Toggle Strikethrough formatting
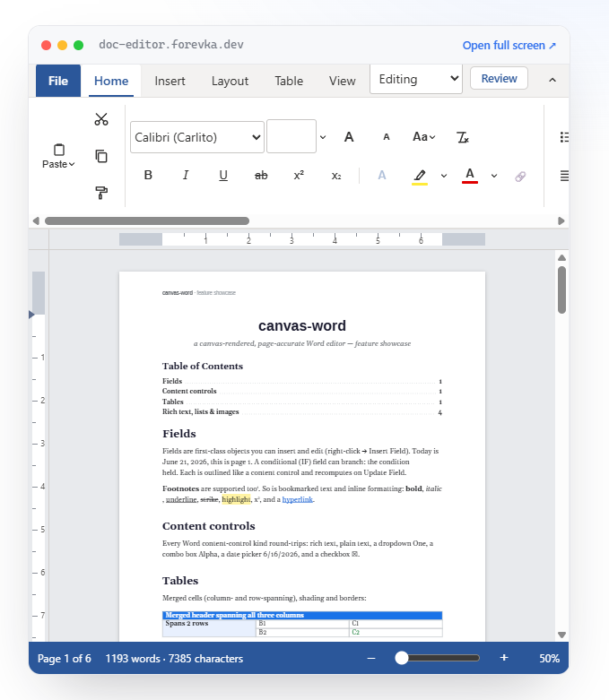Image resolution: width=609 pixels, height=700 pixels. point(261,176)
